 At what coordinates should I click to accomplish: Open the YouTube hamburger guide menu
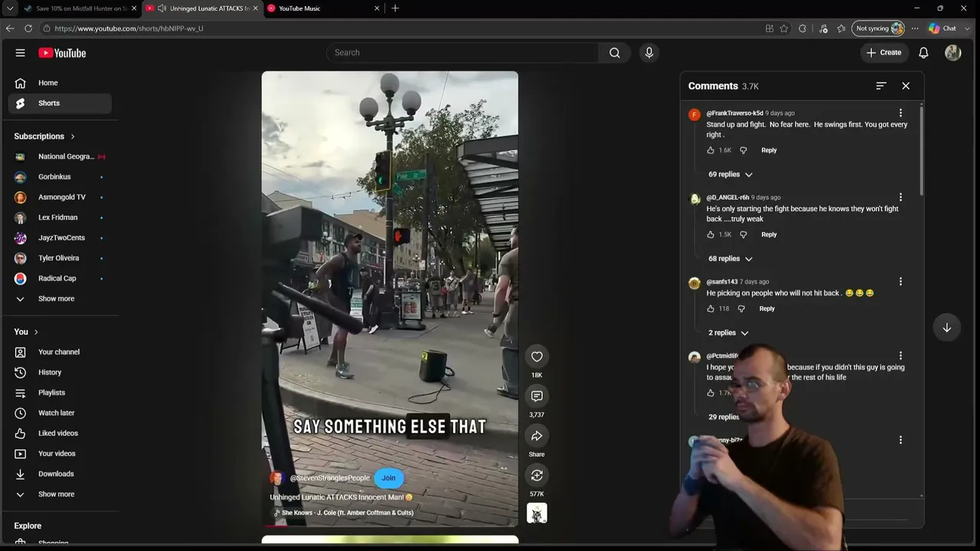[x=21, y=53]
